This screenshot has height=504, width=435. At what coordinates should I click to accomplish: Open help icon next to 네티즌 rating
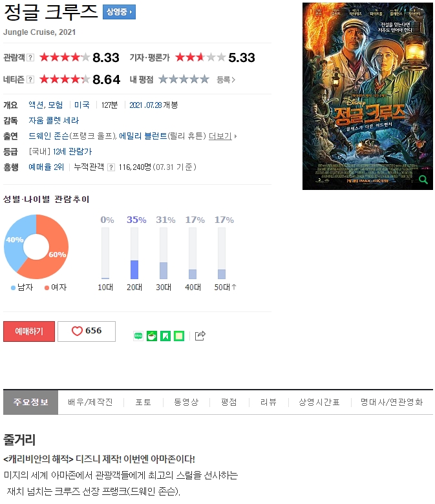(30, 79)
